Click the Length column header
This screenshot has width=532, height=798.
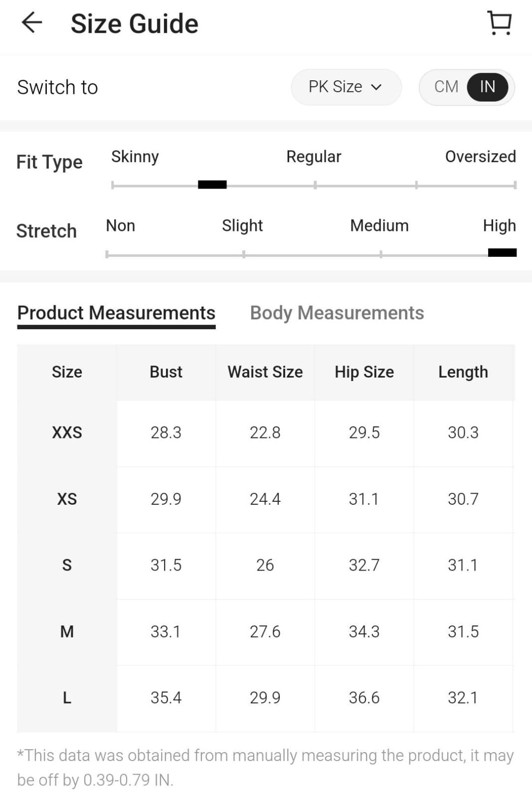(463, 372)
